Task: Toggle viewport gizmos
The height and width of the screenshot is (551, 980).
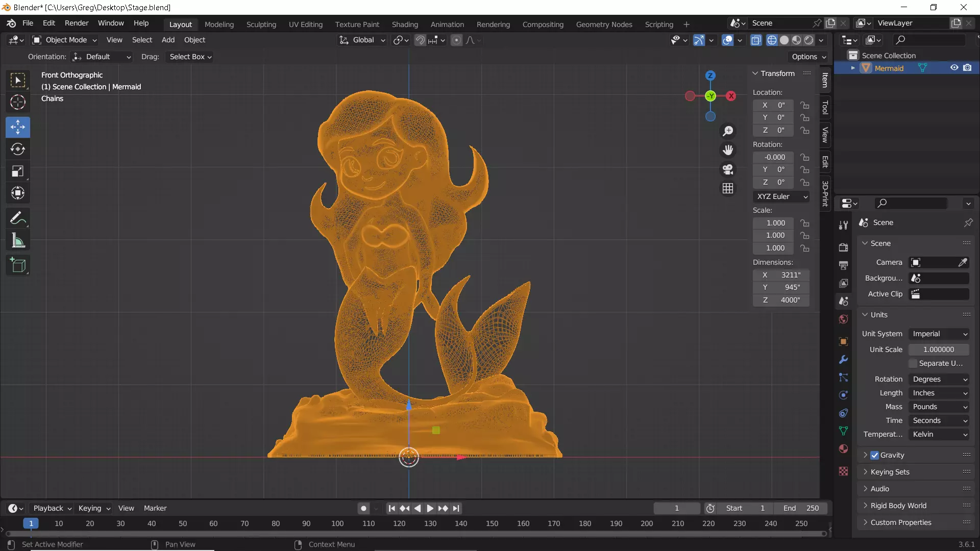Action: (699, 40)
